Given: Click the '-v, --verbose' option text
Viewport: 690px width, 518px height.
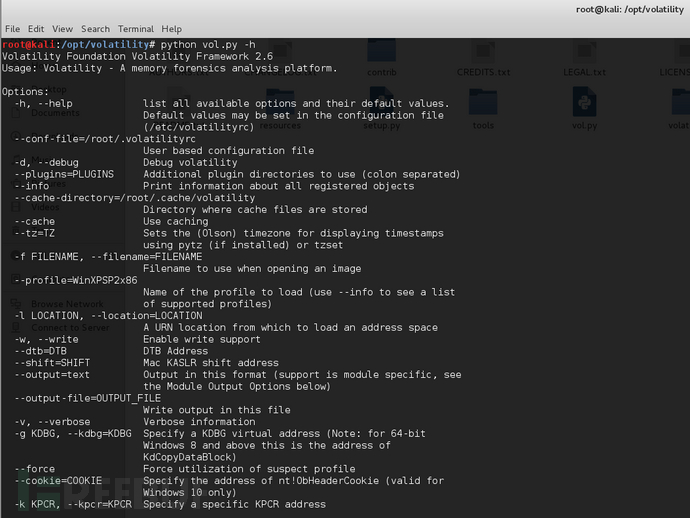Looking at the screenshot, I should pyautogui.click(x=52, y=422).
